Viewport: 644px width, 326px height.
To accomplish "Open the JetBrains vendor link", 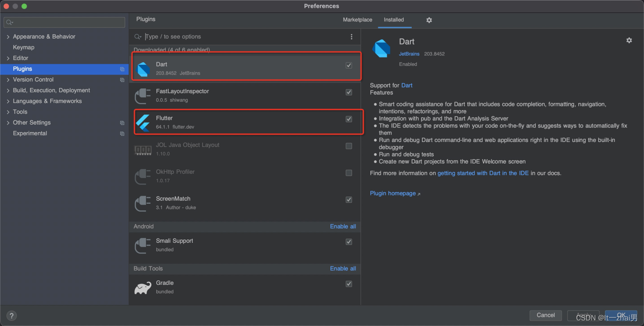I will (409, 54).
